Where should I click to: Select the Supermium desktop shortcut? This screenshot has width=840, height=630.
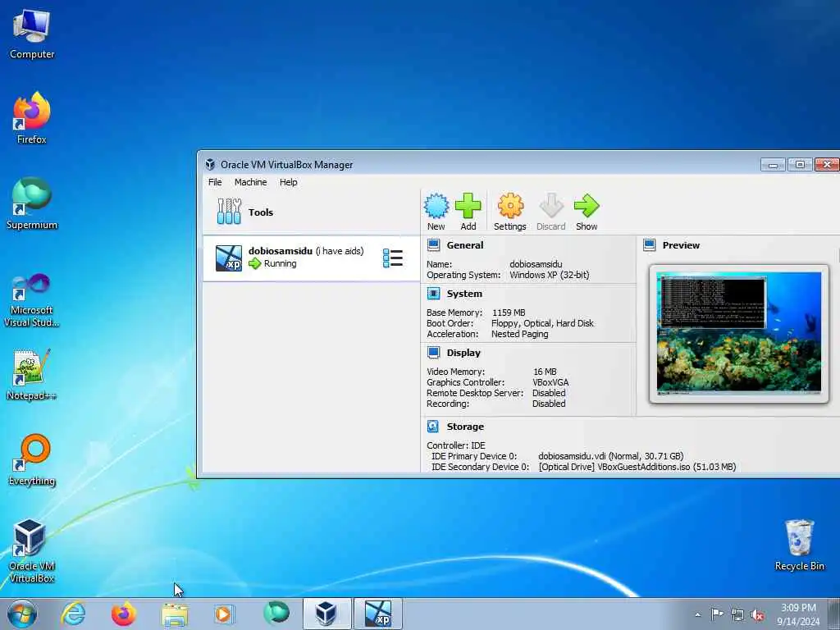(32, 203)
